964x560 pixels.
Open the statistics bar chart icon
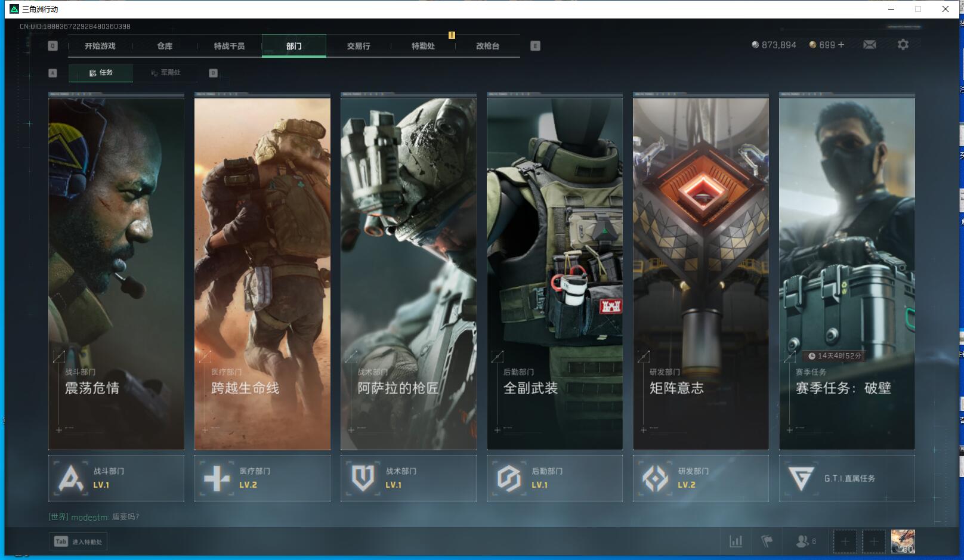click(736, 542)
